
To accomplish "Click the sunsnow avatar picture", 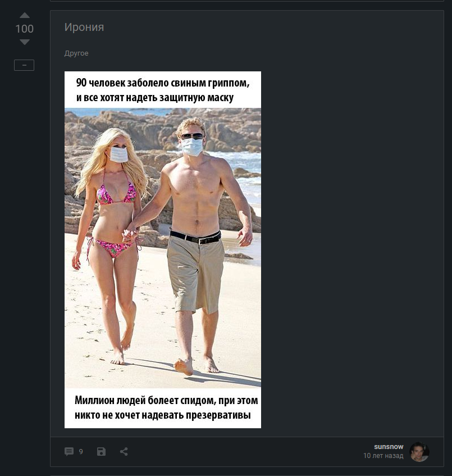I will pyautogui.click(x=419, y=452).
